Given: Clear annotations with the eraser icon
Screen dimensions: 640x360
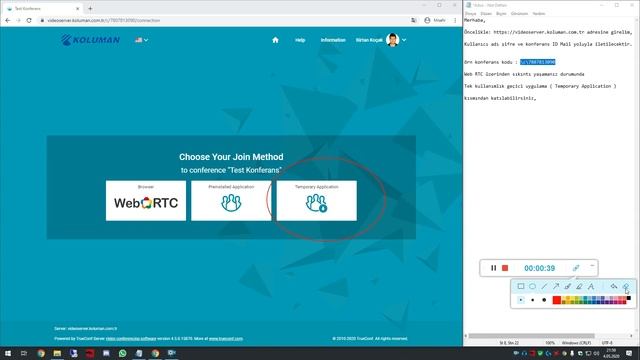Looking at the screenshot, I should (626, 287).
